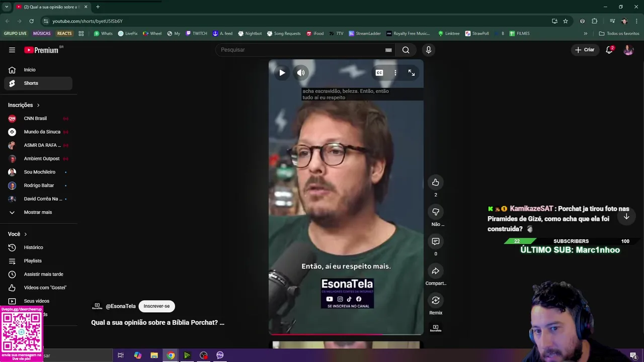Open the YouTube hamburger guide menu
The width and height of the screenshot is (644, 362).
(x=12, y=50)
